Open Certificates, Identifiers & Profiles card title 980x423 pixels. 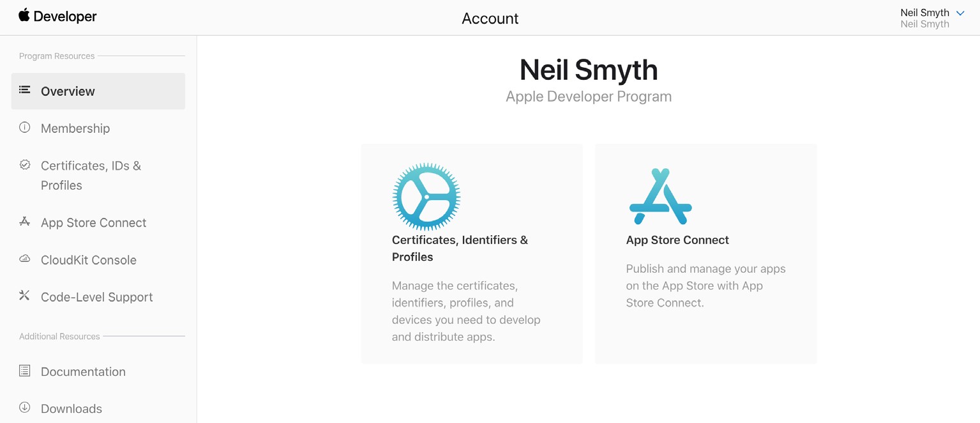[x=460, y=249]
